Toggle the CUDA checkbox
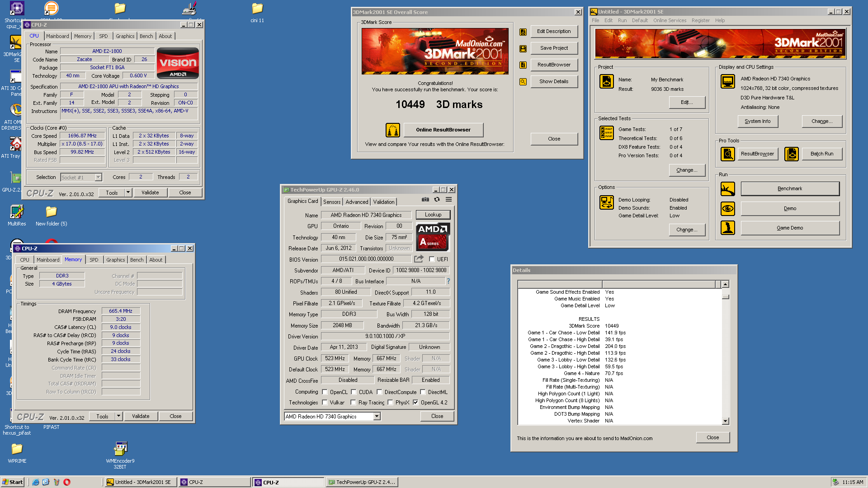868x488 pixels. pyautogui.click(x=354, y=392)
